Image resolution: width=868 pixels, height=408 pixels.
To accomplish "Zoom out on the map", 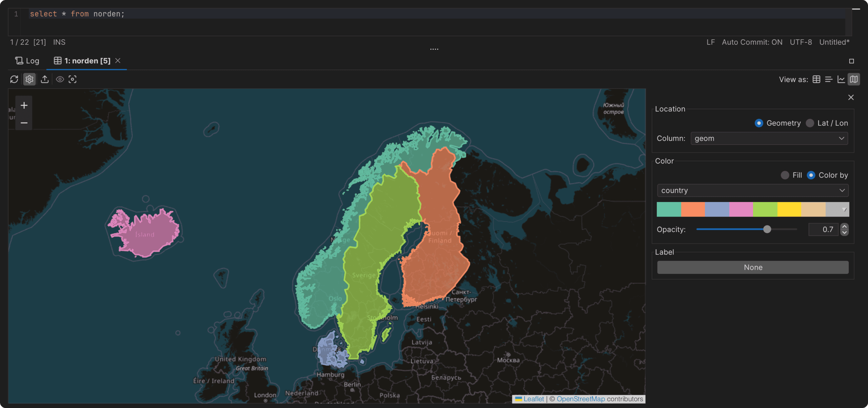I will pyautogui.click(x=24, y=123).
